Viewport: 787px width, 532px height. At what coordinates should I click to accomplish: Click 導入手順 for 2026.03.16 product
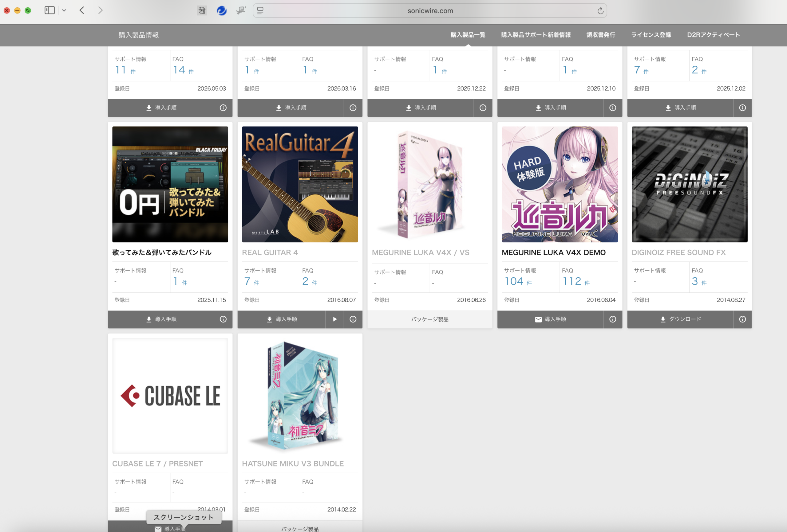[291, 108]
